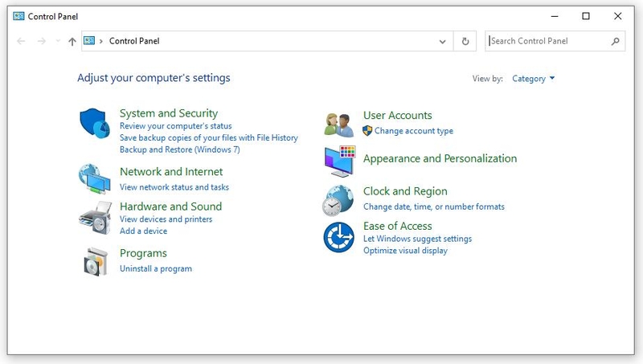Open the Clock and Region globe icon
The image size is (643, 364).
click(x=338, y=200)
